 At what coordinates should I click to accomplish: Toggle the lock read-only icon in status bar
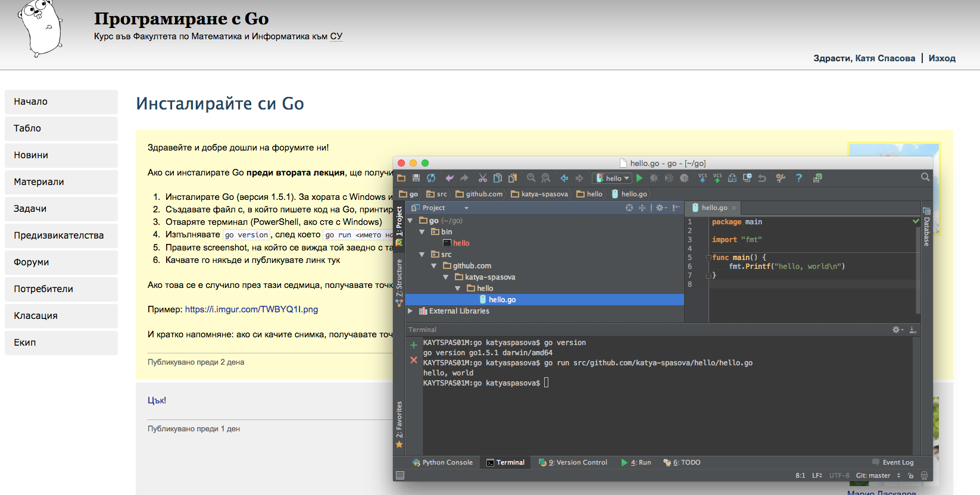(910, 475)
